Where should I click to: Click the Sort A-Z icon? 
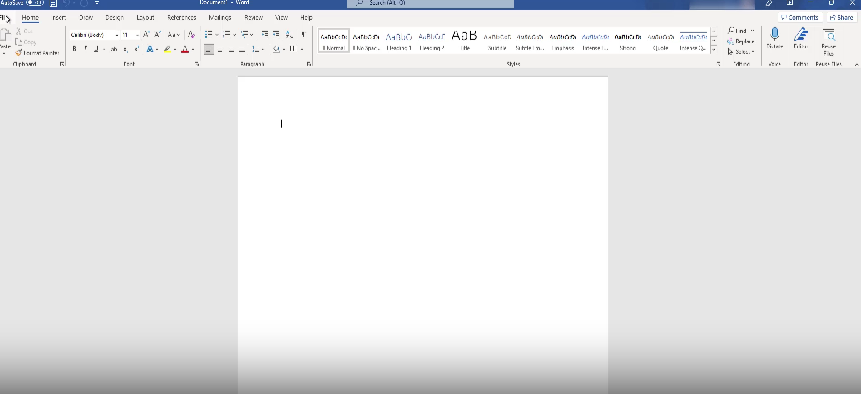289,34
